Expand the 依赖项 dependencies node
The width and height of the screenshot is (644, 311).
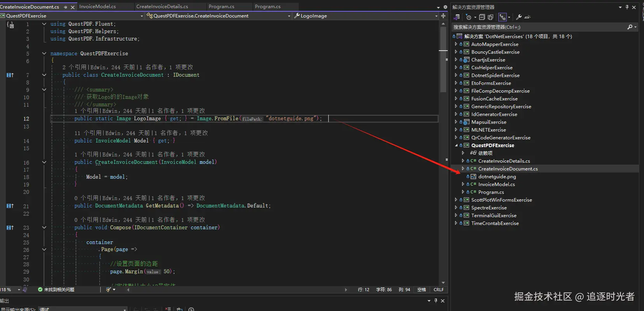pos(463,153)
